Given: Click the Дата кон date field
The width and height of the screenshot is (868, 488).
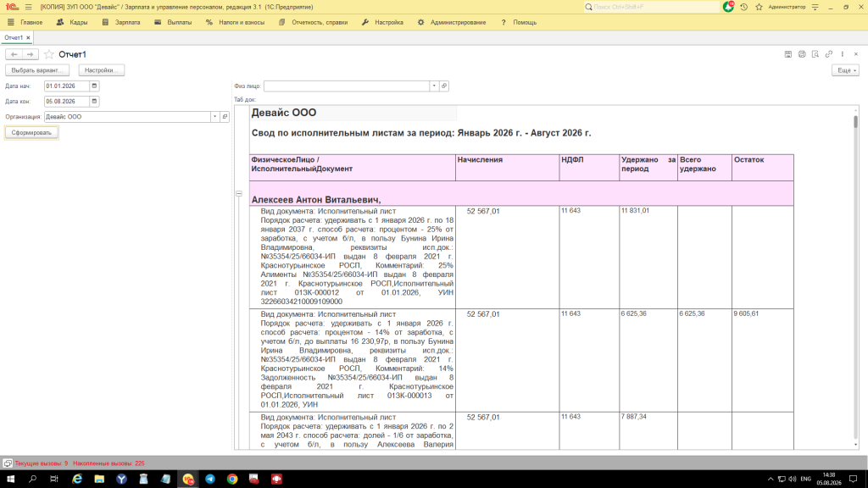Looking at the screenshot, I should 66,102.
